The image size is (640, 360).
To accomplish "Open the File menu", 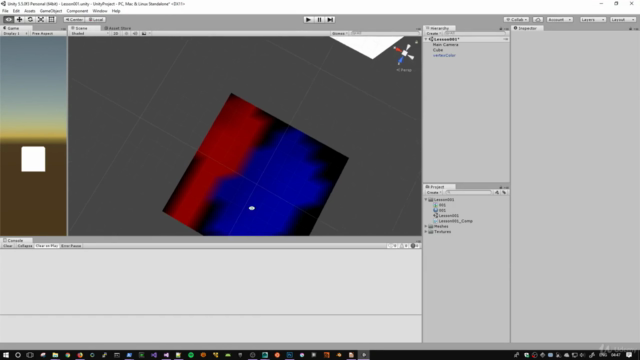I will [5, 11].
